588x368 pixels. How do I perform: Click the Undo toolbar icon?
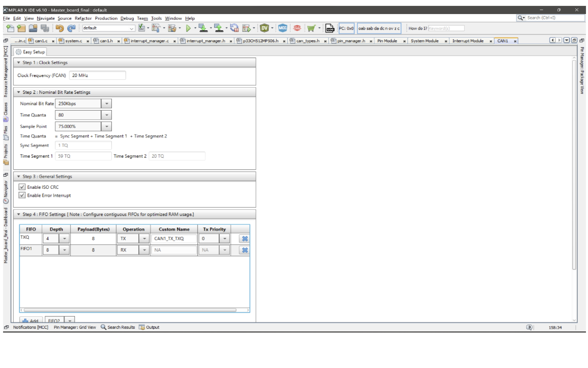tap(60, 28)
